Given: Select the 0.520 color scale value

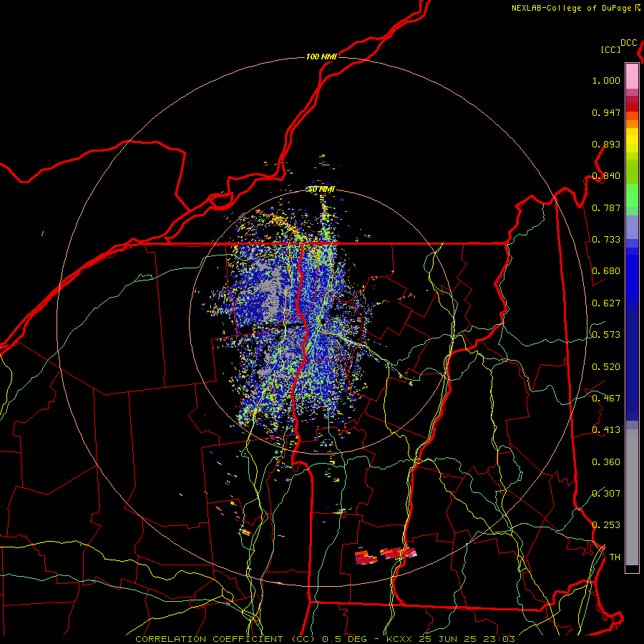Looking at the screenshot, I should [606, 367].
